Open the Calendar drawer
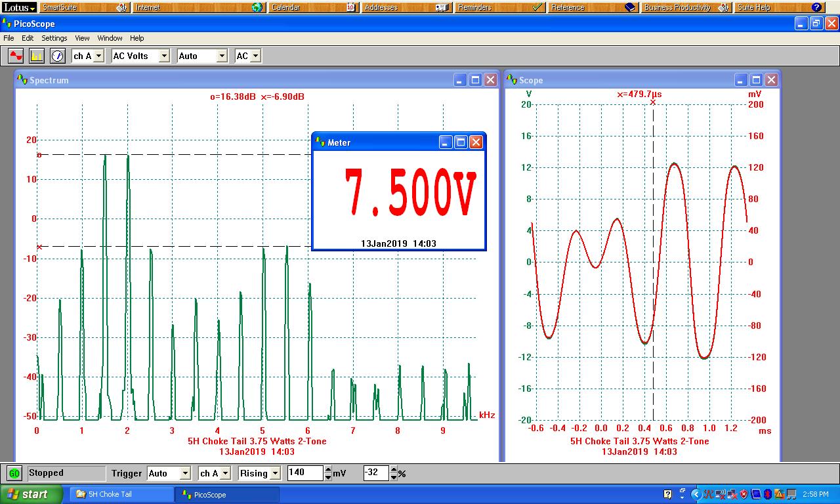 (313, 7)
